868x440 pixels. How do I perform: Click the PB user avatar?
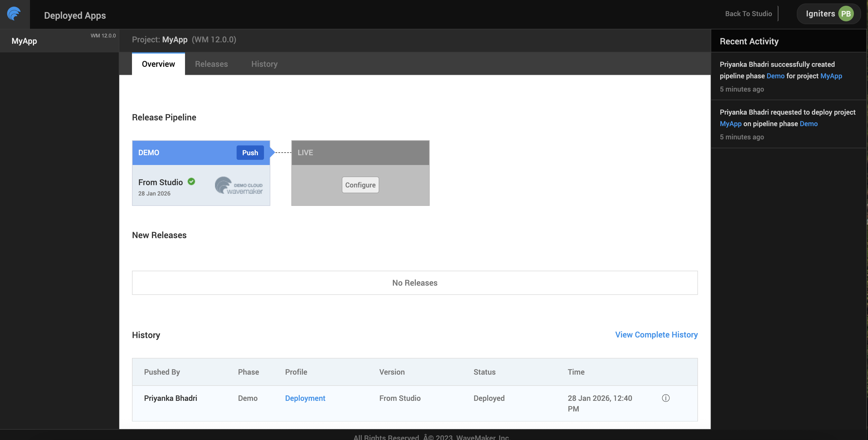coord(846,14)
